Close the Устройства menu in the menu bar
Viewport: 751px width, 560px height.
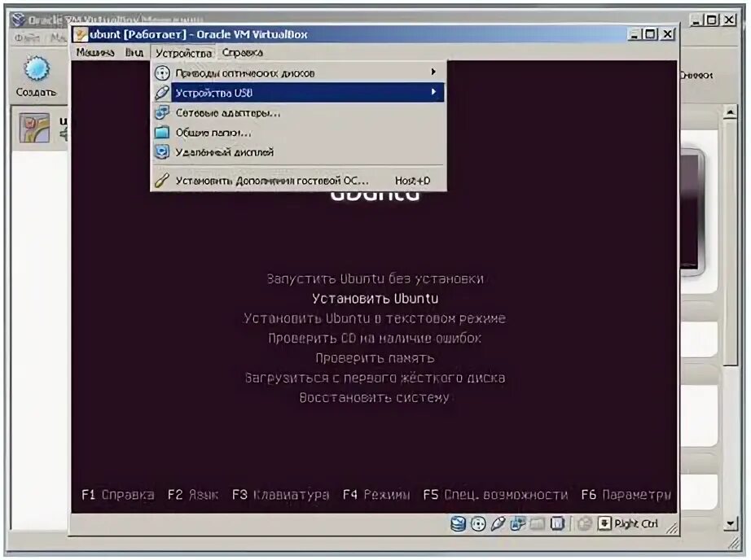coord(183,53)
